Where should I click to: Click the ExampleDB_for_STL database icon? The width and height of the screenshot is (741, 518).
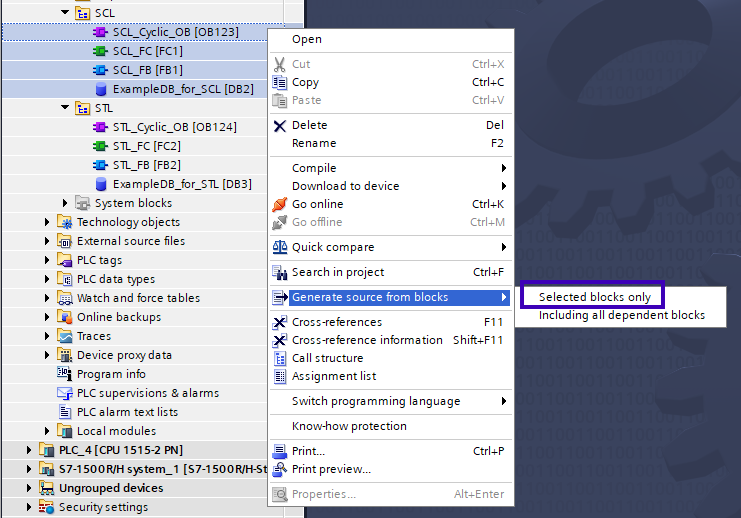click(100, 184)
